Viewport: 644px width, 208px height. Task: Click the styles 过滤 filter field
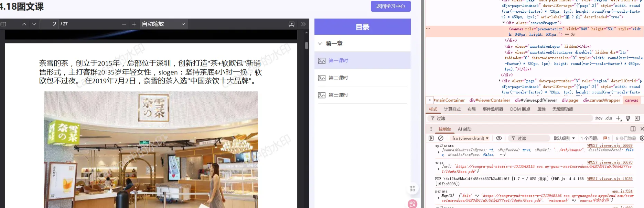point(511,118)
